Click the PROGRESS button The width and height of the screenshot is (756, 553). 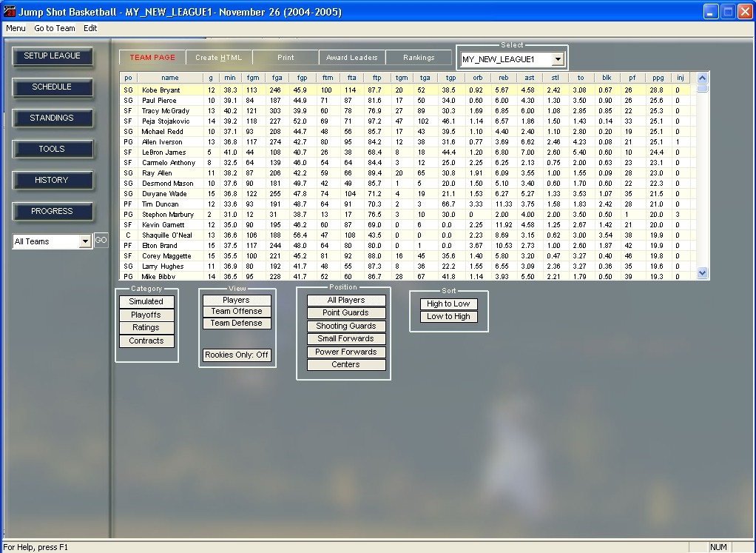[x=52, y=212]
